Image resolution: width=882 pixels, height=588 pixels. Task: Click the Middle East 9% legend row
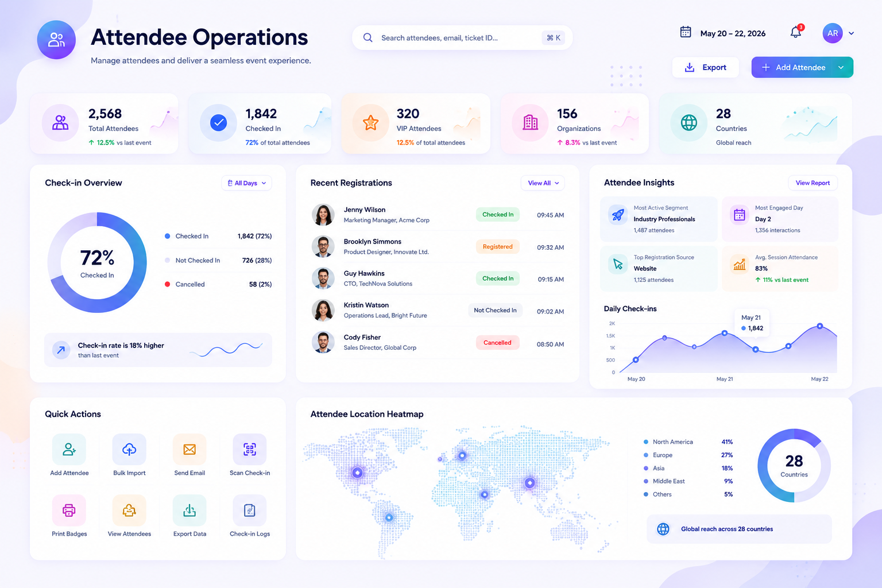pos(688,481)
